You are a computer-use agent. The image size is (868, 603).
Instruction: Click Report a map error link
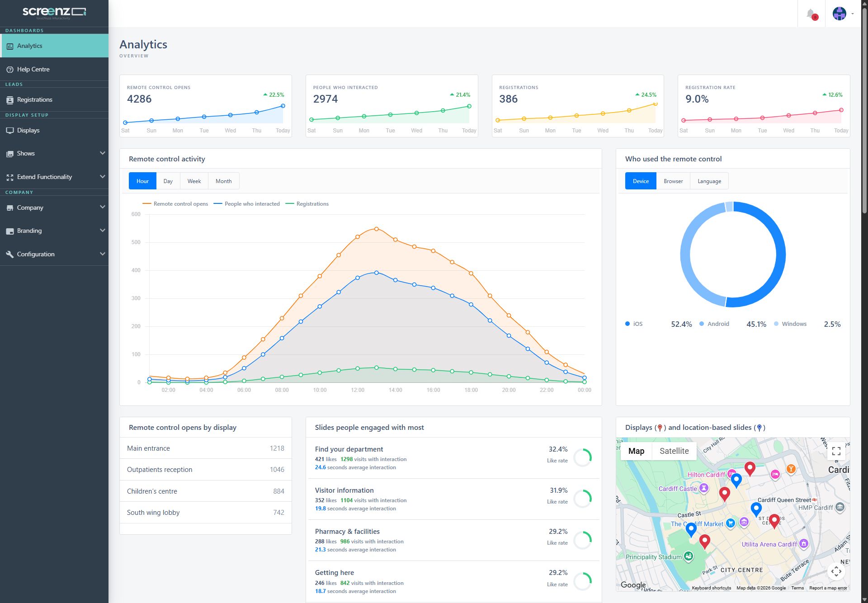coord(828,588)
